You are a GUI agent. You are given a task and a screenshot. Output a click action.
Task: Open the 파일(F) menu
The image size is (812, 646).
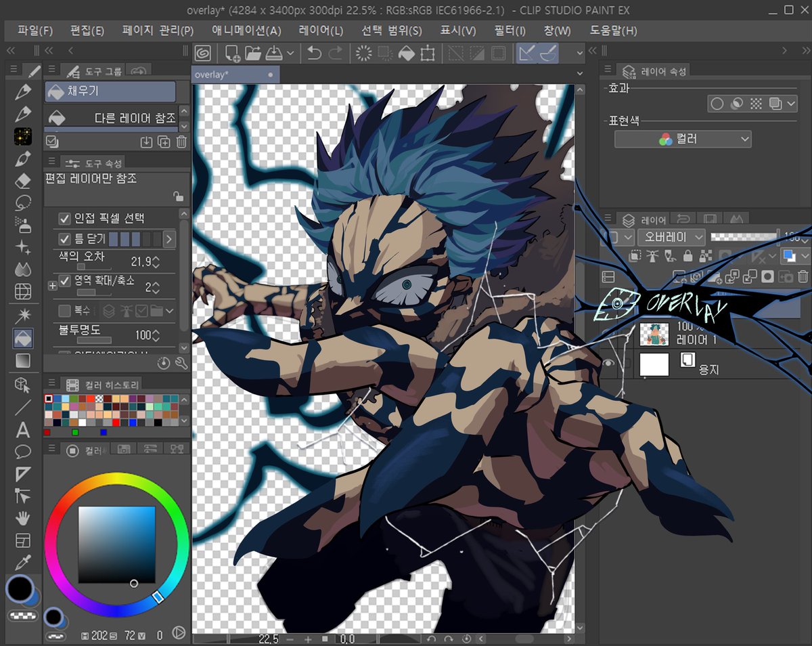click(35, 30)
